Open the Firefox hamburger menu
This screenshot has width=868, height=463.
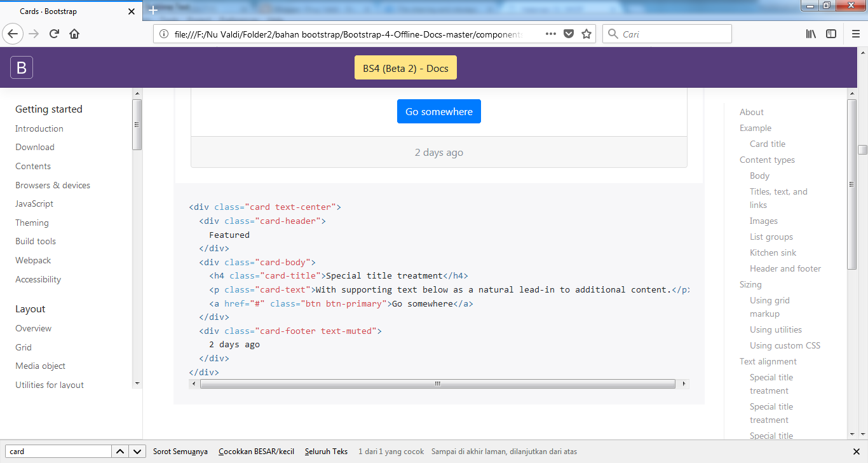click(855, 33)
